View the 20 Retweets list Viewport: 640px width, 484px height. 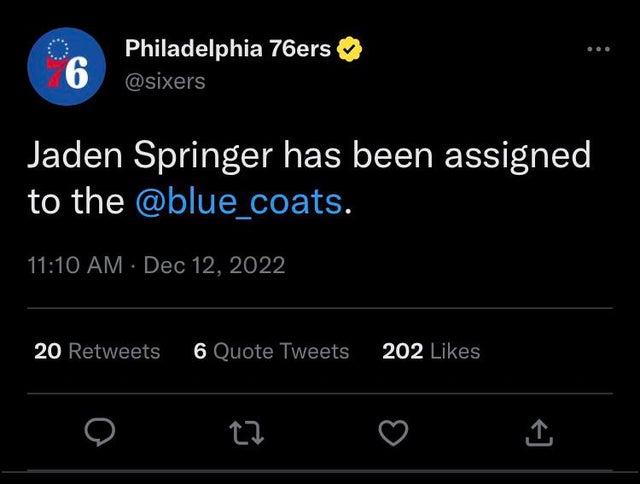coord(97,351)
